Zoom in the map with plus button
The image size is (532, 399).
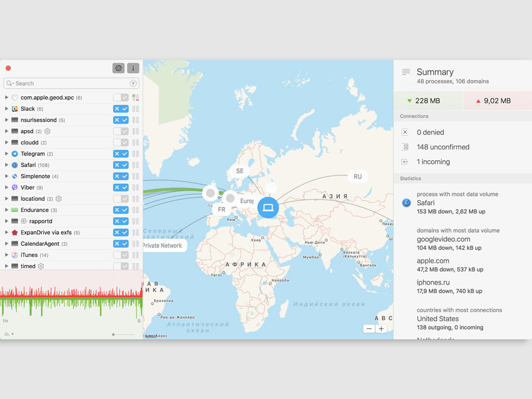pyautogui.click(x=381, y=328)
